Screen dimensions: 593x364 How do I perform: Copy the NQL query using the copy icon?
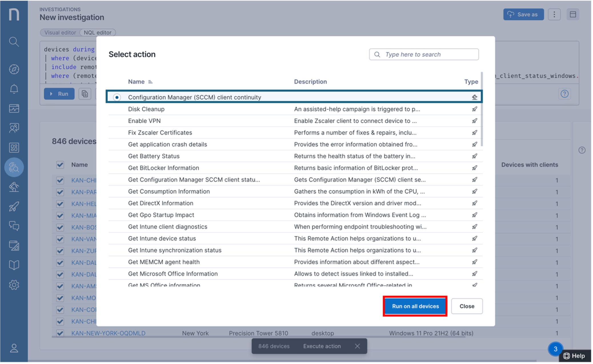coord(85,94)
